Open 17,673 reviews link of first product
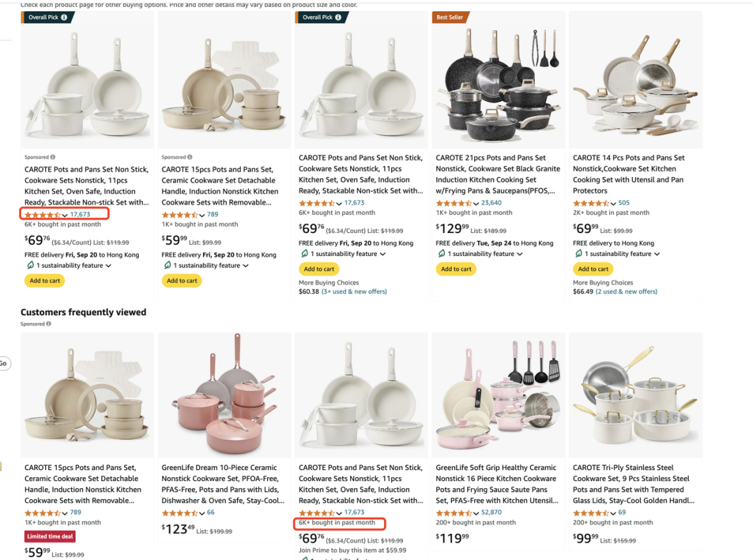Image resolution: width=753 pixels, height=560 pixels. tap(80, 215)
